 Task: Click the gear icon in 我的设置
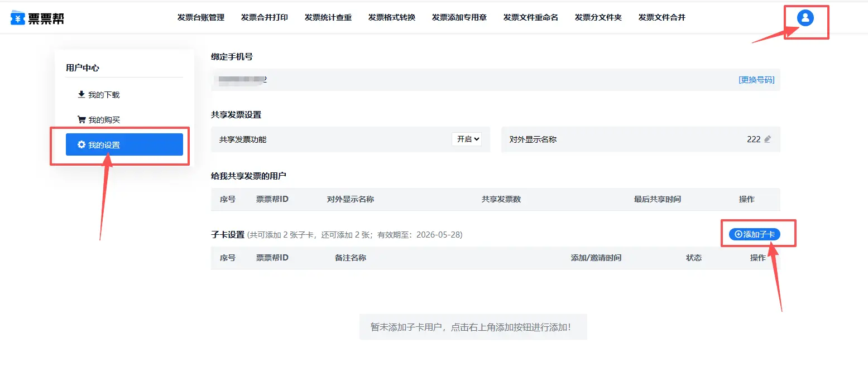(81, 145)
